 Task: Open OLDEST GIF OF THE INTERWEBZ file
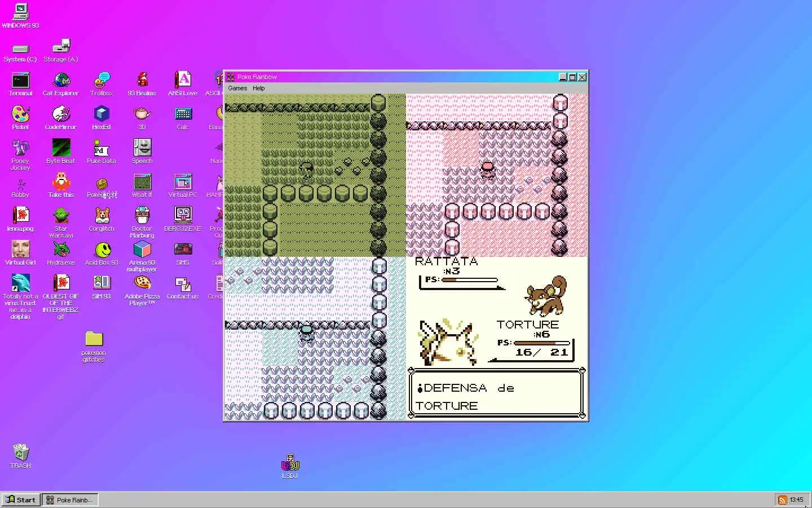point(61,297)
